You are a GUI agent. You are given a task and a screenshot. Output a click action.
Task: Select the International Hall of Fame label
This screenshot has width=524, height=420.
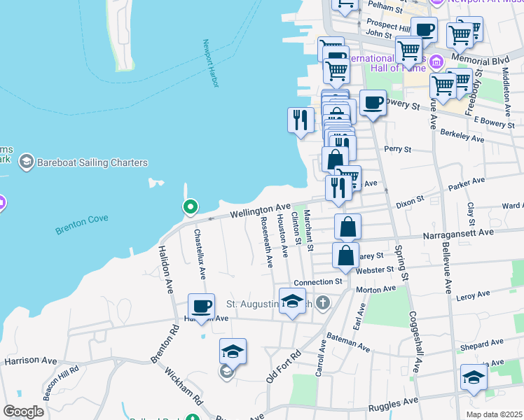392,63
